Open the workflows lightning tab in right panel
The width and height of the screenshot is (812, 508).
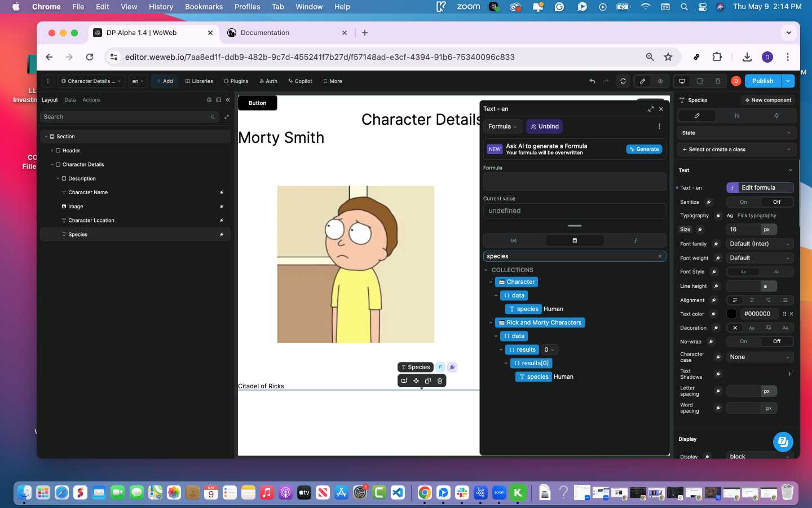click(x=776, y=116)
